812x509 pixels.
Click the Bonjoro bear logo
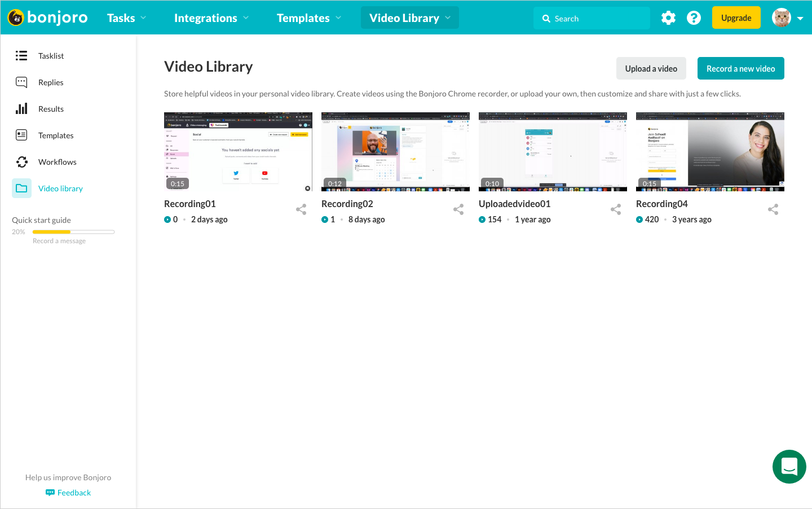click(x=16, y=17)
